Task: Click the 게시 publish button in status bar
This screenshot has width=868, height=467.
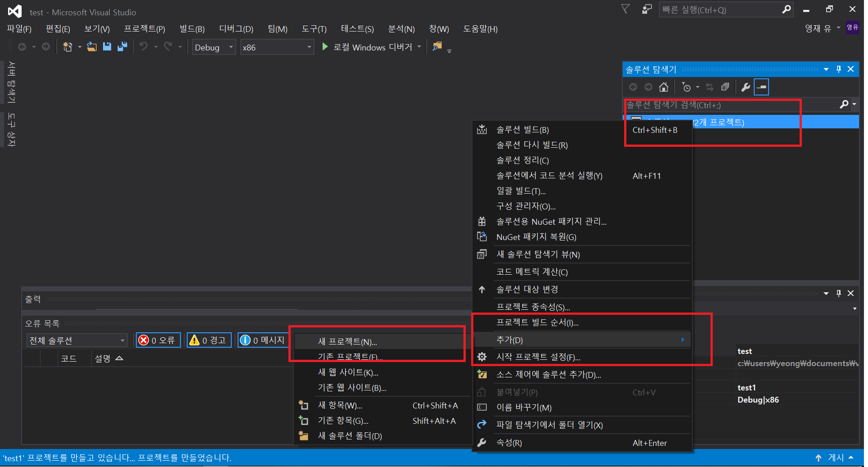Action: pos(834,458)
